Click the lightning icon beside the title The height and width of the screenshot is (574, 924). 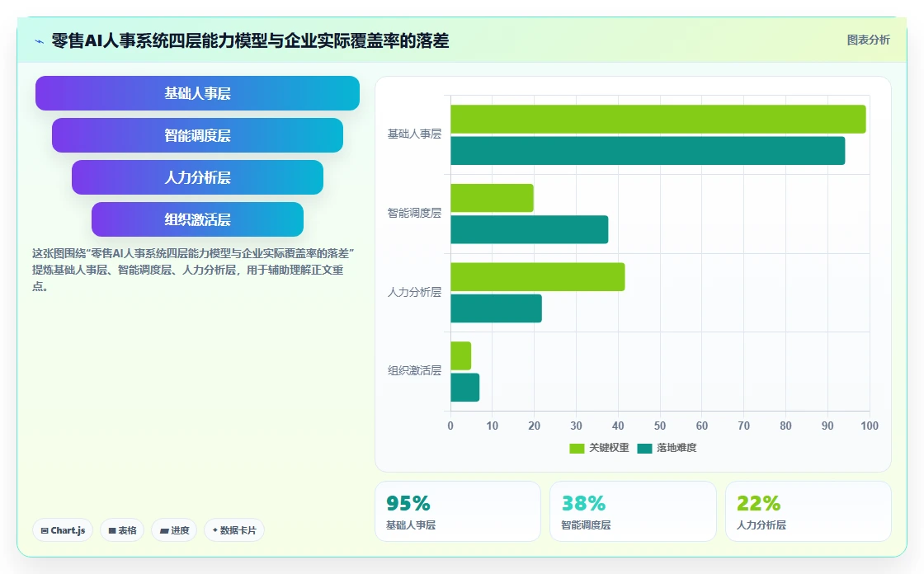40,41
